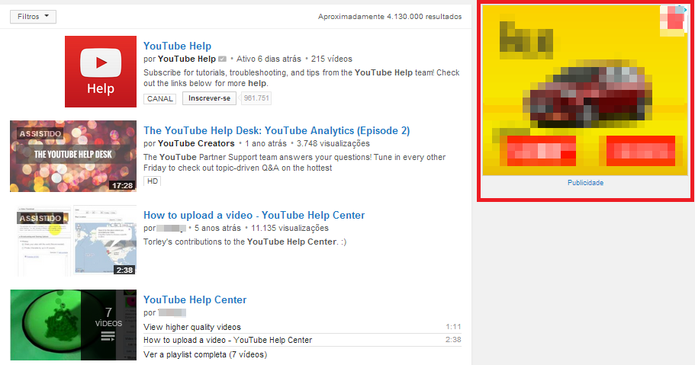Click the CANAL badge under YouTube Help
Screen dimensions: 695x365
160,99
